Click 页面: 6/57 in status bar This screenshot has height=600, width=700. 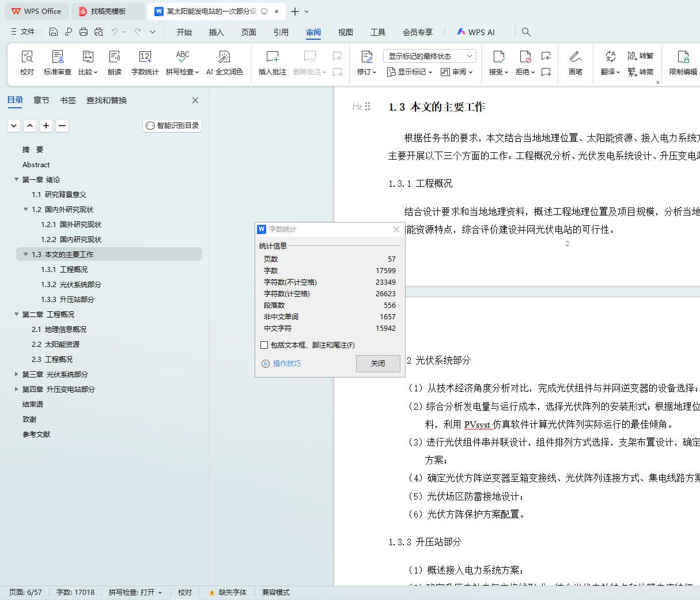pyautogui.click(x=25, y=593)
